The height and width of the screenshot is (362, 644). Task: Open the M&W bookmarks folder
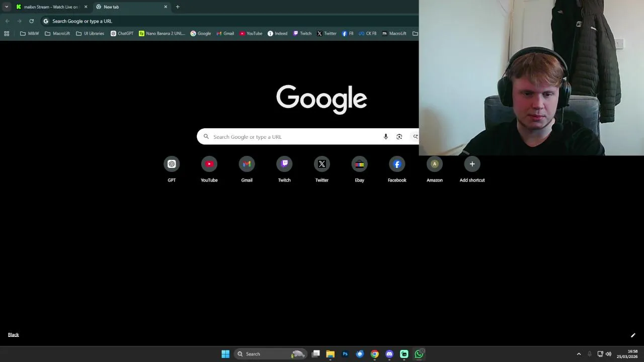29,34
